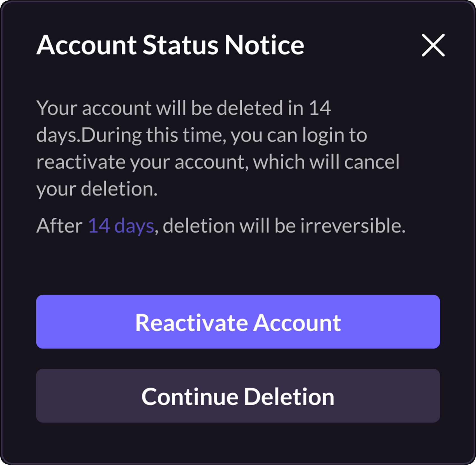Viewport: 476px width, 465px height.
Task: Select the Account Status Notice title
Action: coord(170,45)
